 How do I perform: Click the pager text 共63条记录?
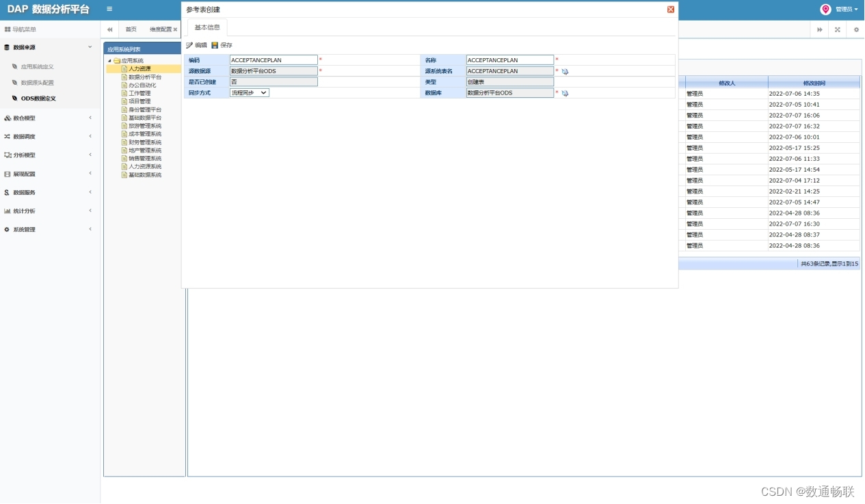point(814,264)
